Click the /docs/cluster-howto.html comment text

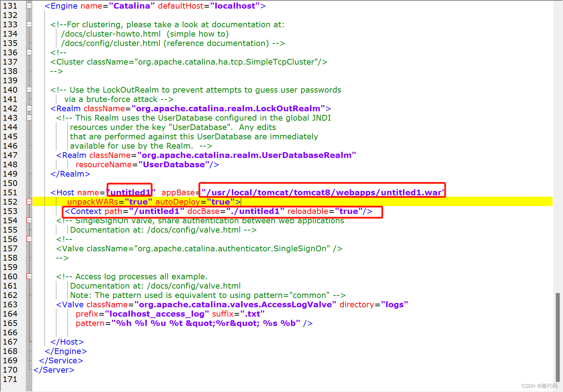111,34
